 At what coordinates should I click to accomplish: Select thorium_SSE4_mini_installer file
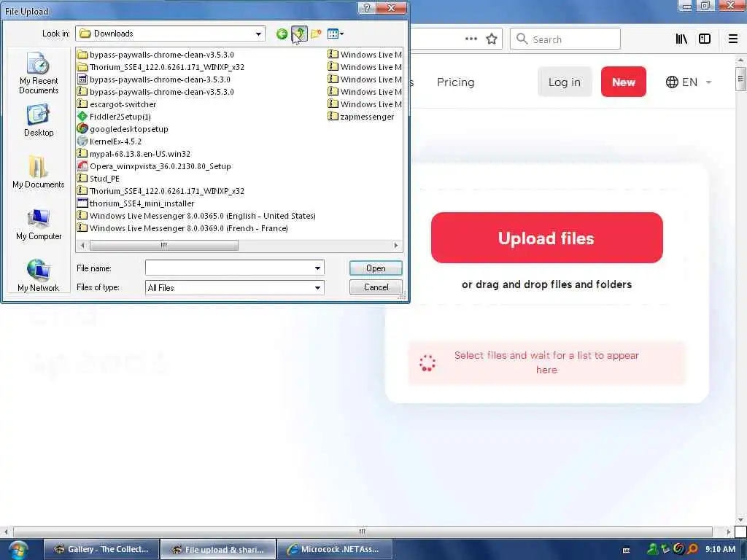click(136, 203)
